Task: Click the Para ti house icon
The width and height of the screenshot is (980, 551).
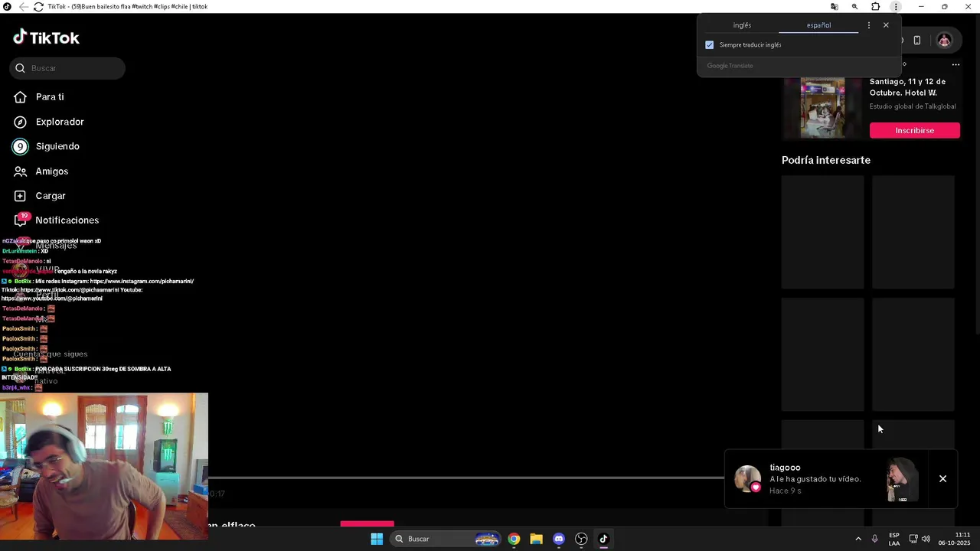Action: click(21, 97)
